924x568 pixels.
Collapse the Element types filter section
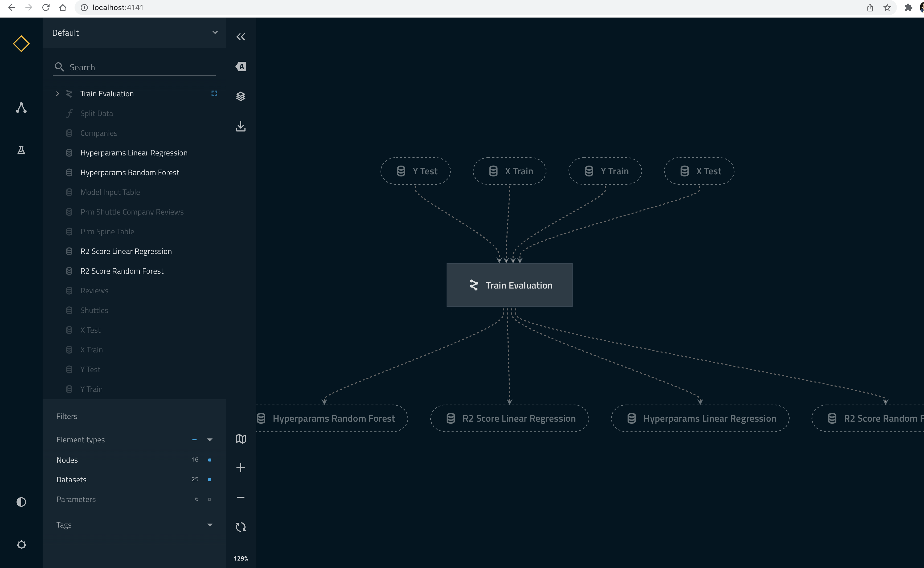pos(210,439)
